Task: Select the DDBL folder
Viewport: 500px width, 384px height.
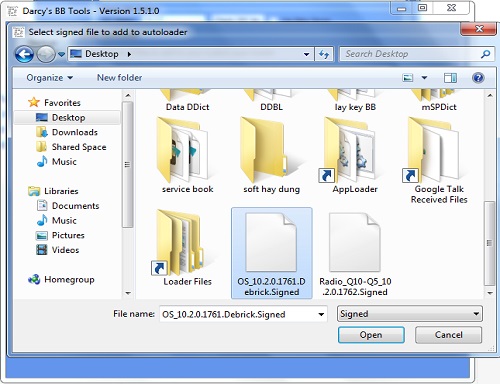Action: pos(271,100)
